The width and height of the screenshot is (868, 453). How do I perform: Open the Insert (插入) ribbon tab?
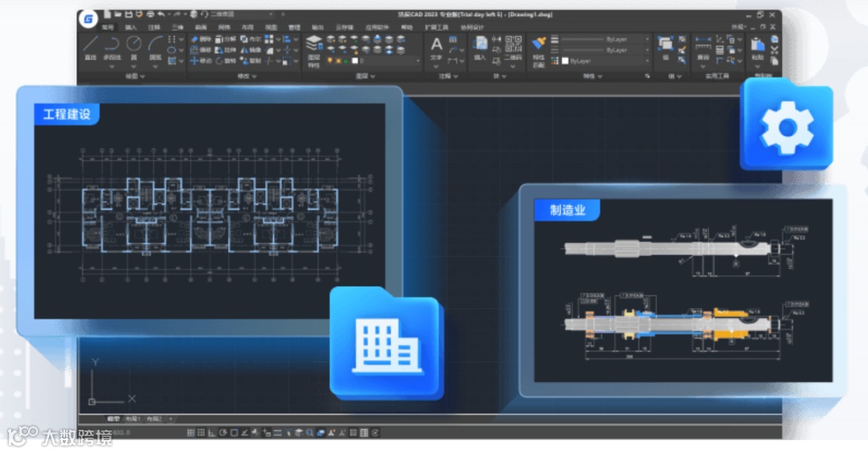coord(131,27)
